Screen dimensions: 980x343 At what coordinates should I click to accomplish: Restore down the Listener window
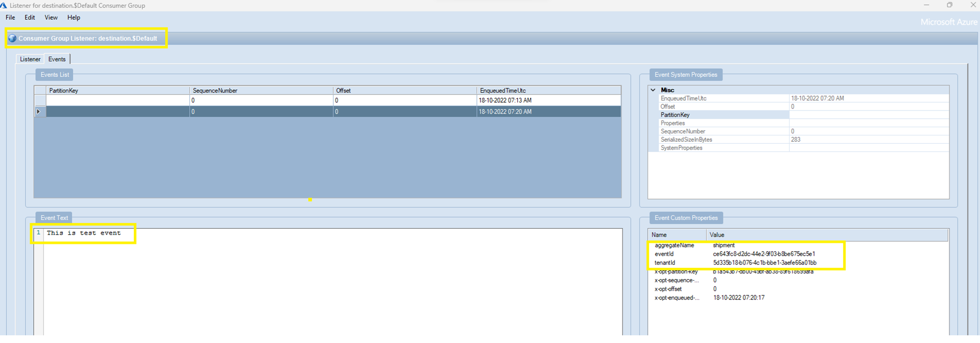949,5
